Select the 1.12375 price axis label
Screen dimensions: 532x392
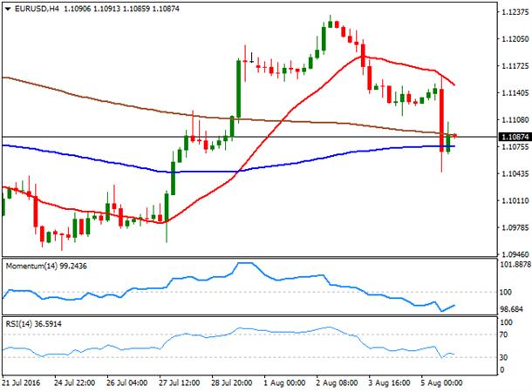coord(515,12)
